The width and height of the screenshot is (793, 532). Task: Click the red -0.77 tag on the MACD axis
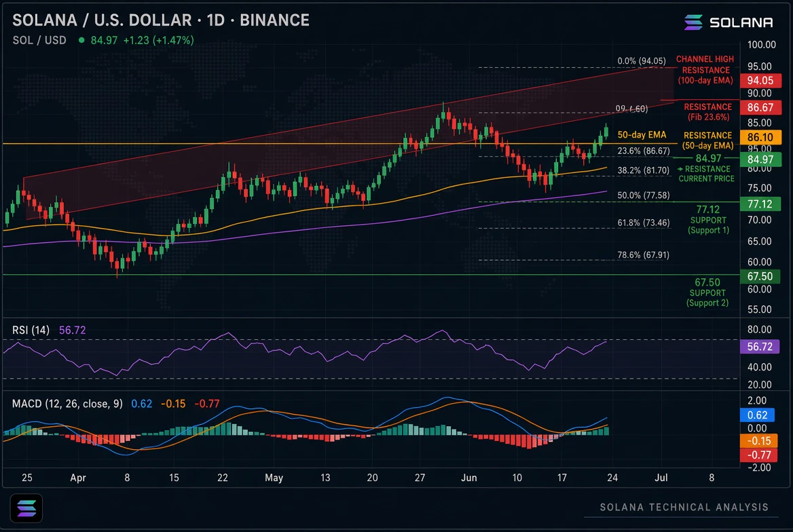click(x=758, y=455)
